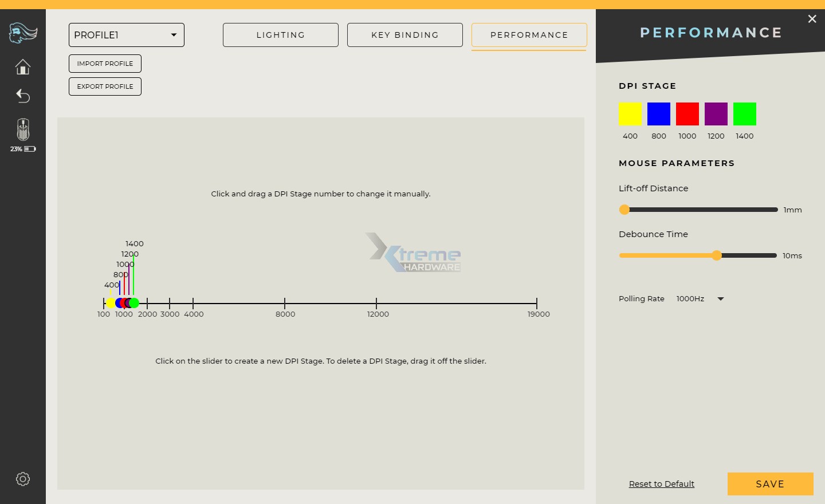Go to the Home screen icon
The width and height of the screenshot is (825, 504).
[x=23, y=67]
